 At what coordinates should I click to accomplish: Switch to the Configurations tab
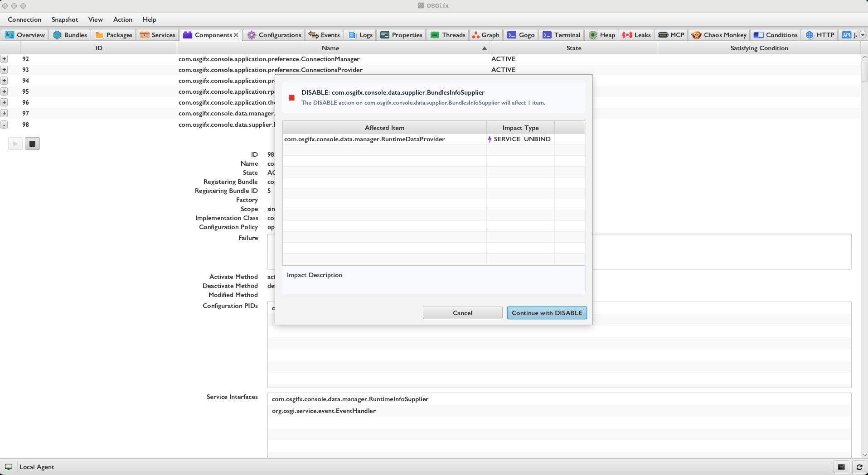[x=274, y=35]
